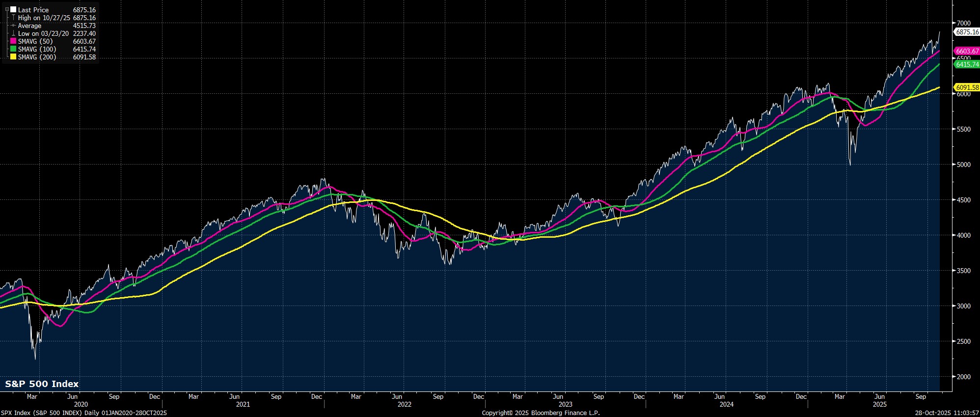The height and width of the screenshot is (417, 980).
Task: Click the green SMAVG (100) swatch
Action: point(13,49)
